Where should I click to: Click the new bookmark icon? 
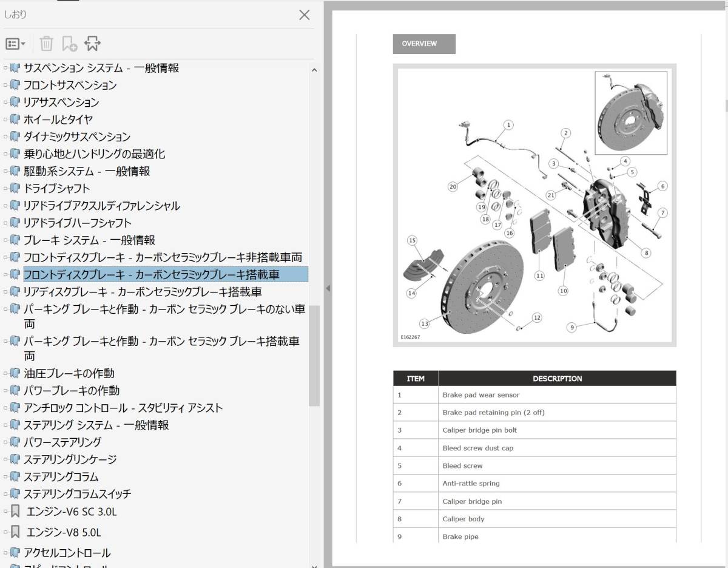[x=69, y=43]
